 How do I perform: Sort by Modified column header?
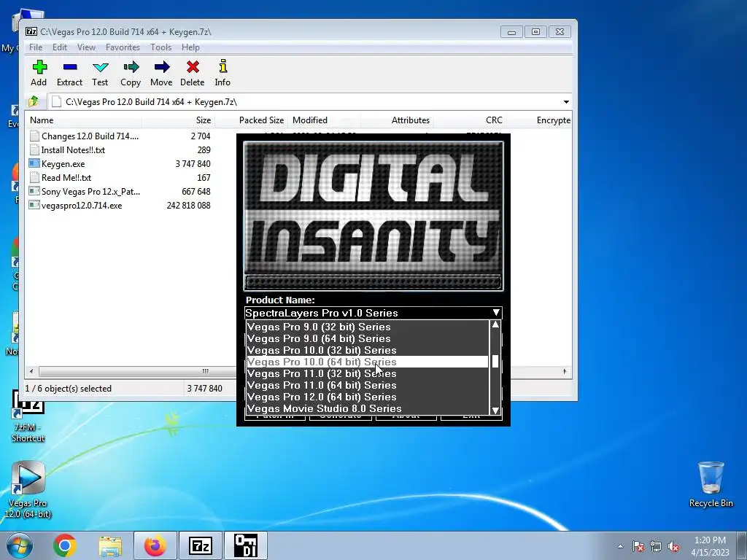click(325, 120)
